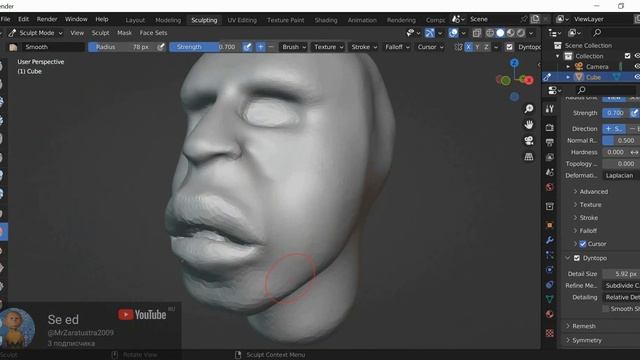Toggle Dyntopo checkbox in header
Viewport: 640px width, 360px height.
click(x=509, y=47)
